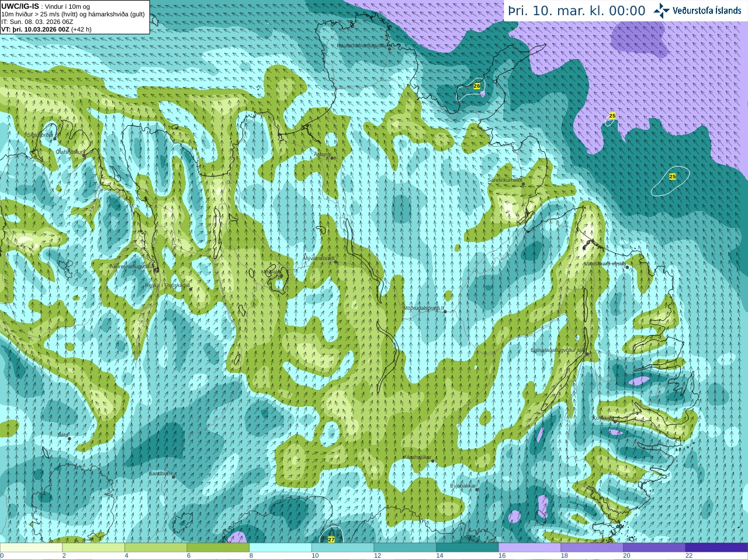Click the Vatnsskarð eystra station label
Image resolution: width=748 pixels, height=560 pixels.
[x=605, y=264]
